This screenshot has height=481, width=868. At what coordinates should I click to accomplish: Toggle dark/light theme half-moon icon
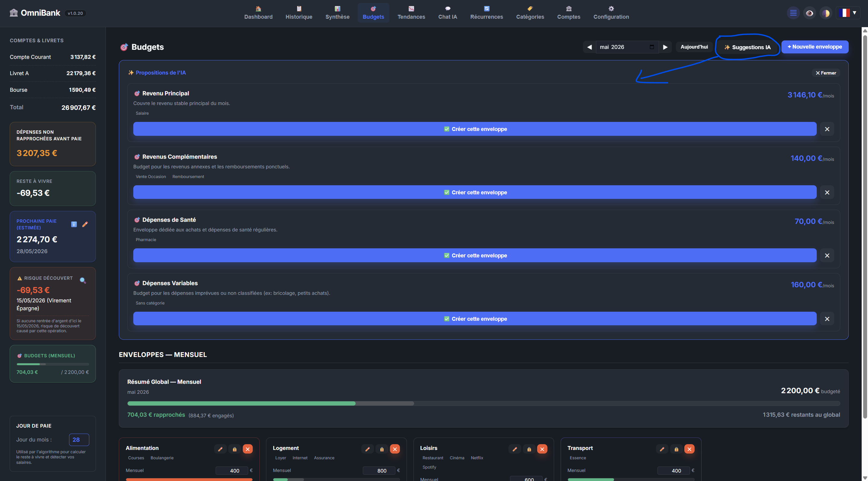825,13
